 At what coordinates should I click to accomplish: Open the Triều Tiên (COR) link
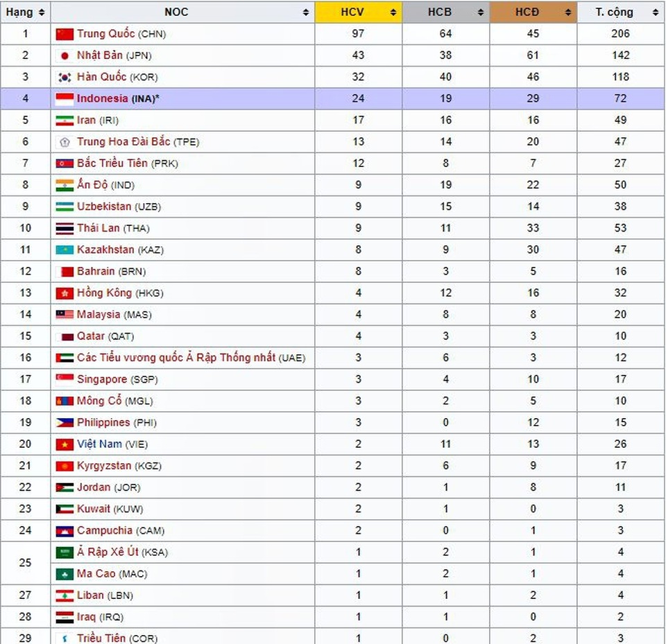(x=101, y=638)
